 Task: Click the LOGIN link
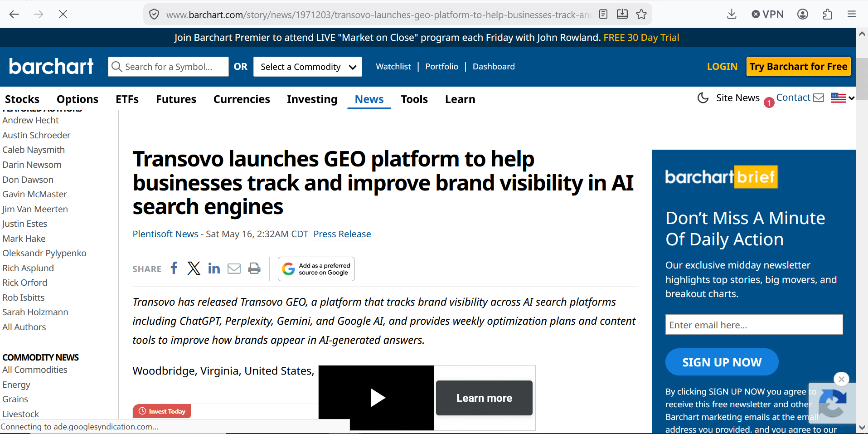click(x=722, y=67)
